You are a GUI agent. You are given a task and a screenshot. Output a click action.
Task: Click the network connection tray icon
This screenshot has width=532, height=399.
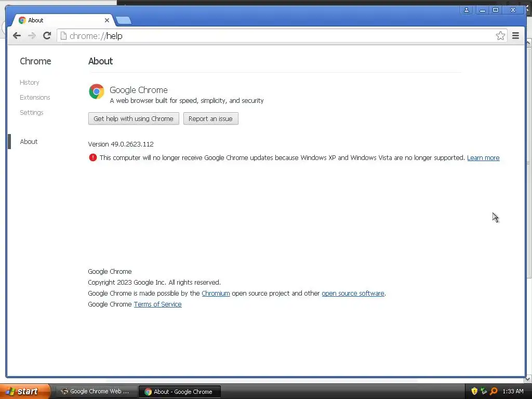[484, 391]
